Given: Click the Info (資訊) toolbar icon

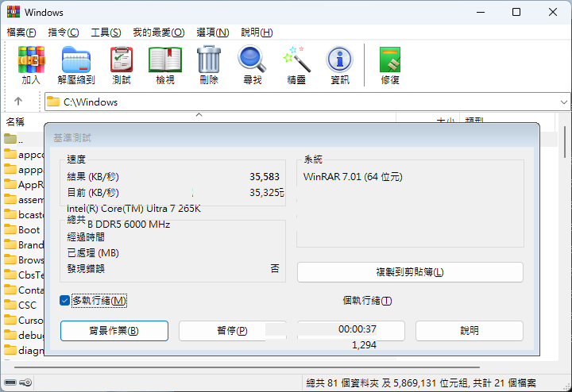Looking at the screenshot, I should tap(340, 65).
